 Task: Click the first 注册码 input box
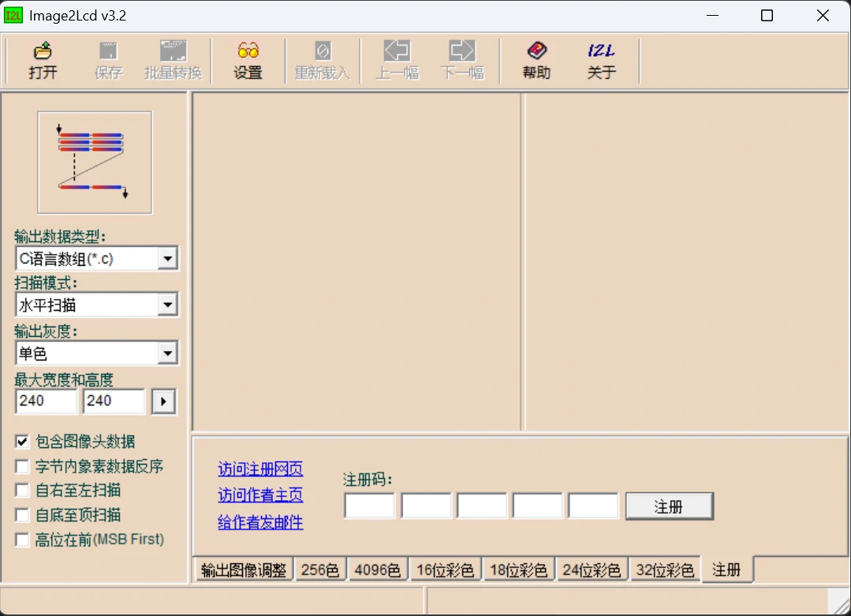[x=370, y=506]
